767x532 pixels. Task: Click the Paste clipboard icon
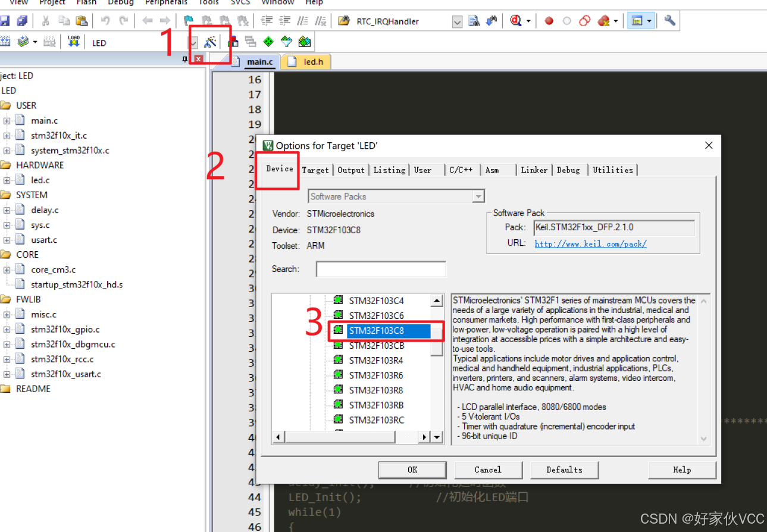[82, 21]
